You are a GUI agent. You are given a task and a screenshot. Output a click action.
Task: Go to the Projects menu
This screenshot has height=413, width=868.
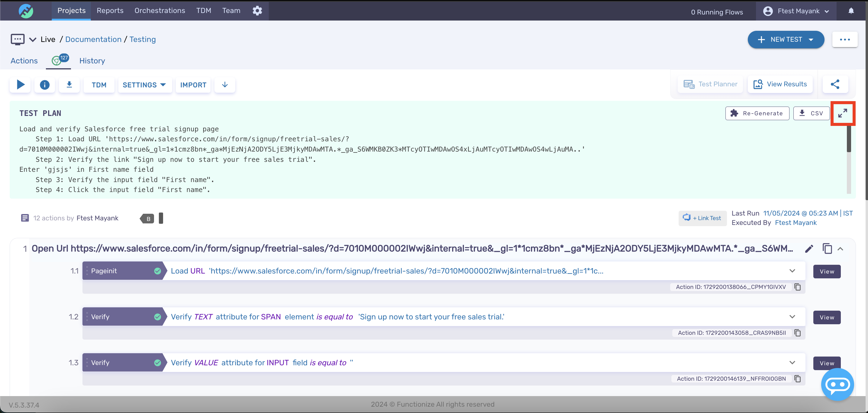(x=72, y=11)
